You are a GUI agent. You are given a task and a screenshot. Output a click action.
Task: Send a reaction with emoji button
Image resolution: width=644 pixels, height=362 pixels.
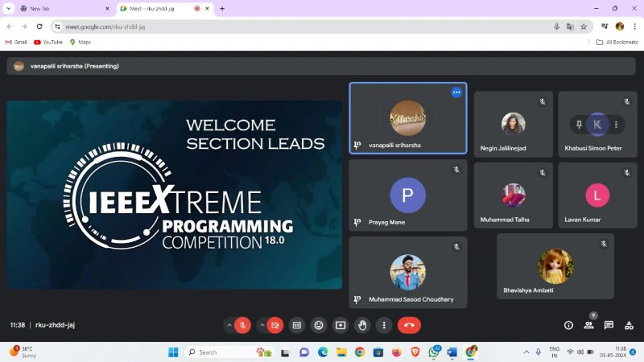tap(319, 325)
